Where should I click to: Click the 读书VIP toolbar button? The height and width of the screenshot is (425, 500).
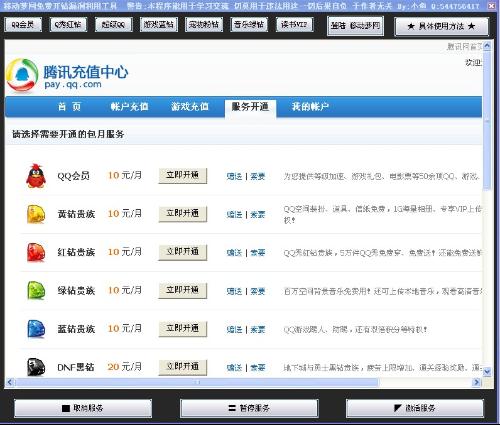point(294,25)
